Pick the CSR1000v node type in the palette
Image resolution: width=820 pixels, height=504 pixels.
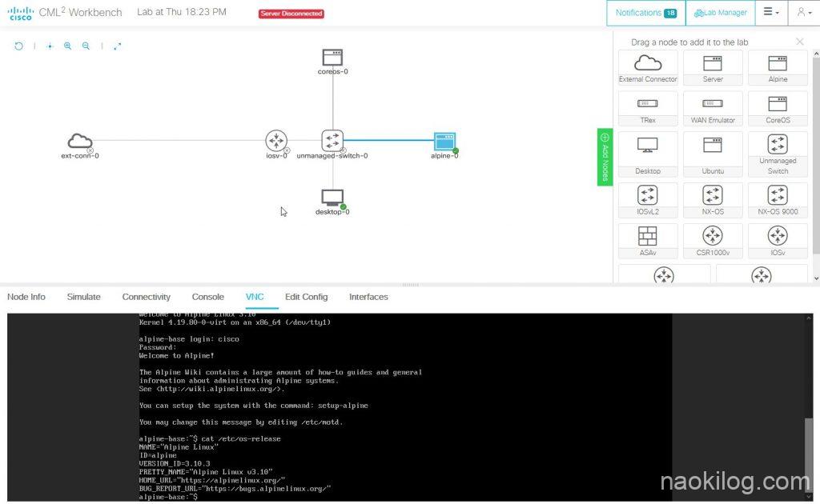pyautogui.click(x=713, y=242)
